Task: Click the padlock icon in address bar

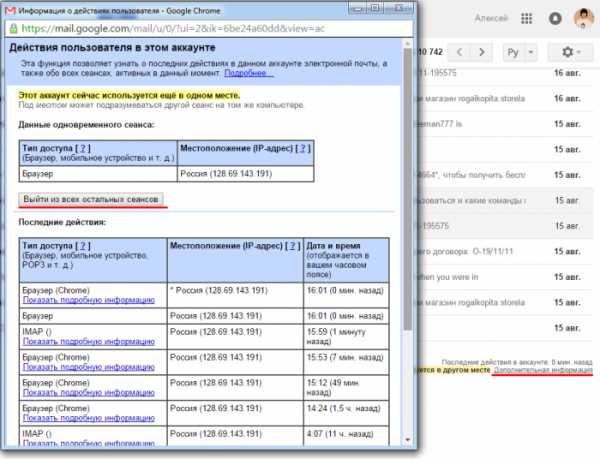Action: tap(14, 29)
